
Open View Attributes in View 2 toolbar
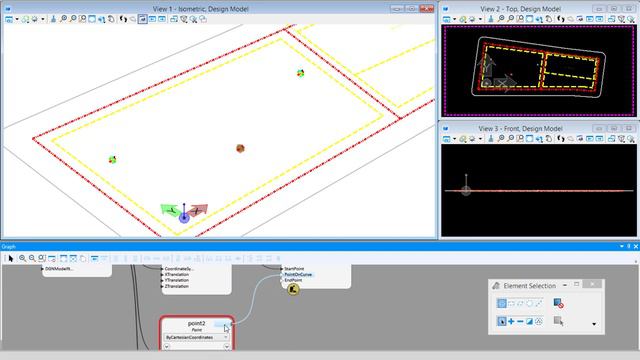click(x=447, y=19)
